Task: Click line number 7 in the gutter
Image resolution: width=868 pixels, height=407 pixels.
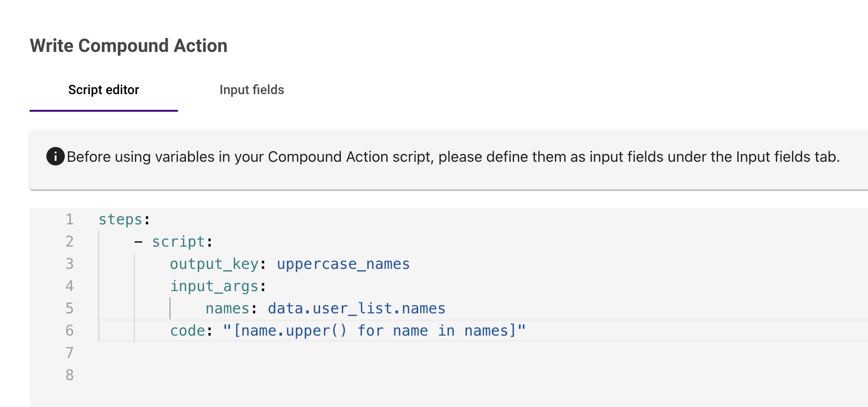Action: point(69,353)
